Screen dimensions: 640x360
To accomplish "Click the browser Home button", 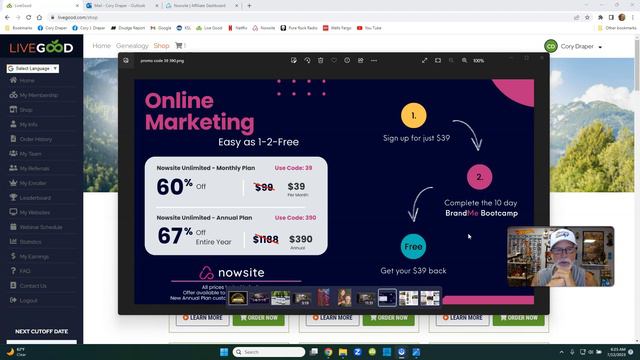I will tap(39, 18).
